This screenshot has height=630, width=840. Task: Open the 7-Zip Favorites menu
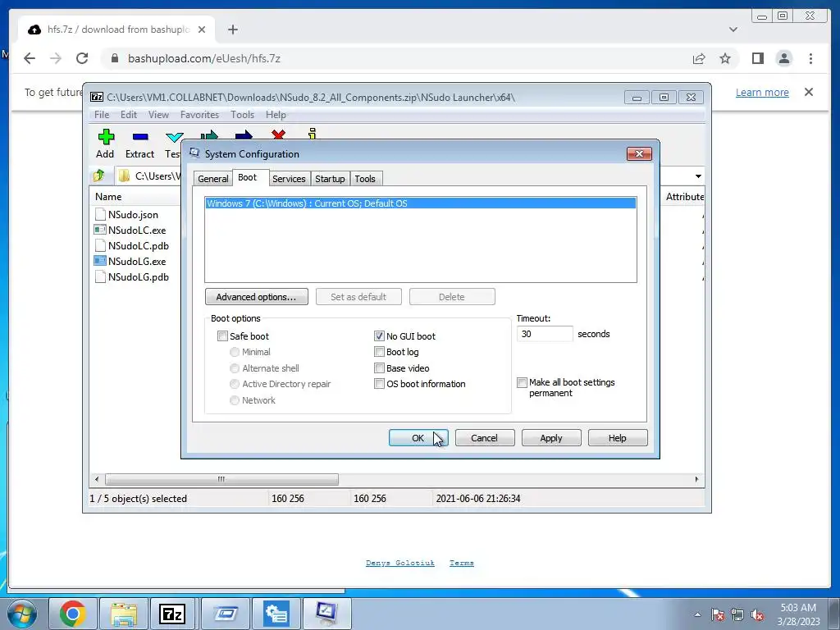point(199,115)
